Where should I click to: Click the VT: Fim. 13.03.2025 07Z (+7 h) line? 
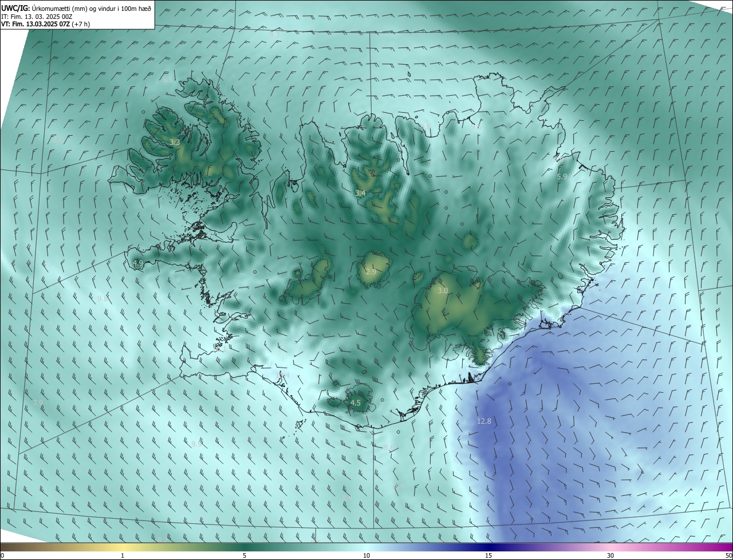(46, 24)
